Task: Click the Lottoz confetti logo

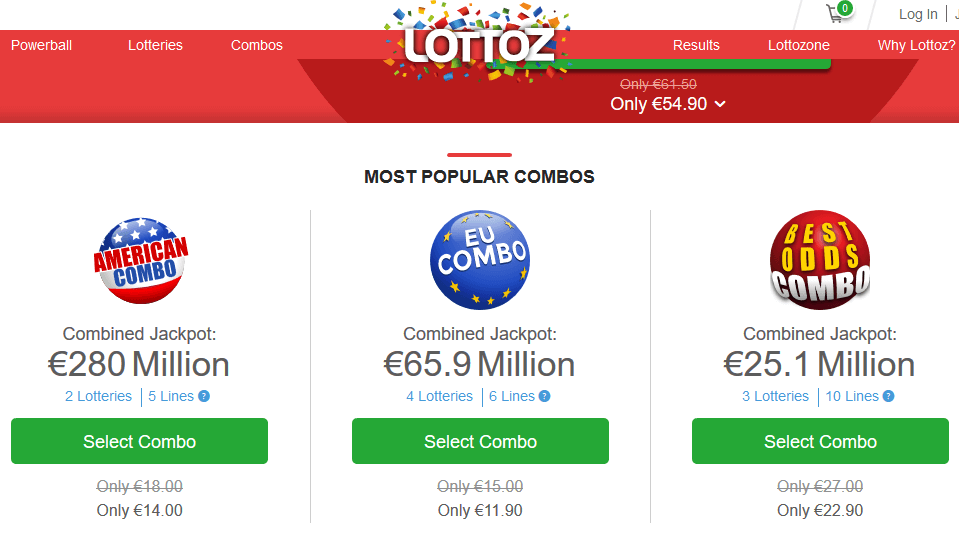Action: tap(478, 43)
